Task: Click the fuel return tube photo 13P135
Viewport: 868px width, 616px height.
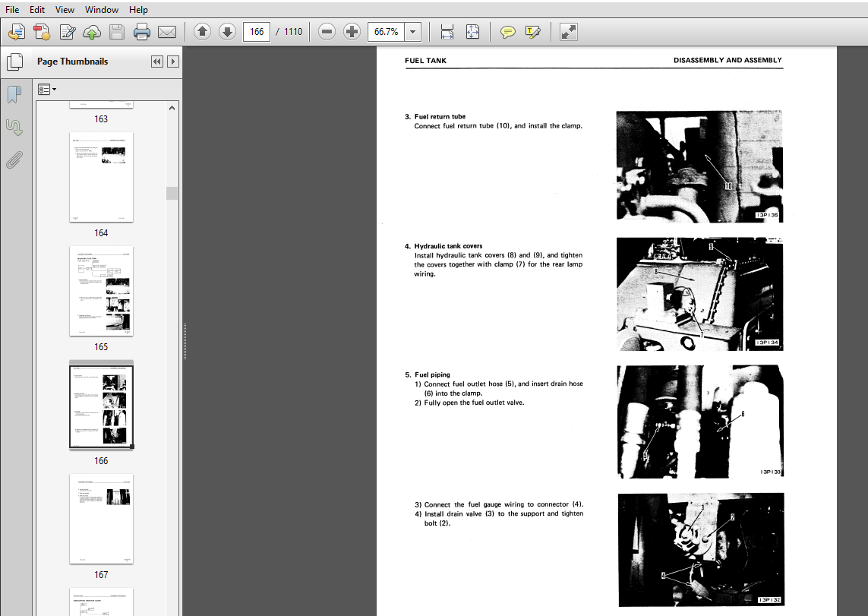Action: coord(699,166)
